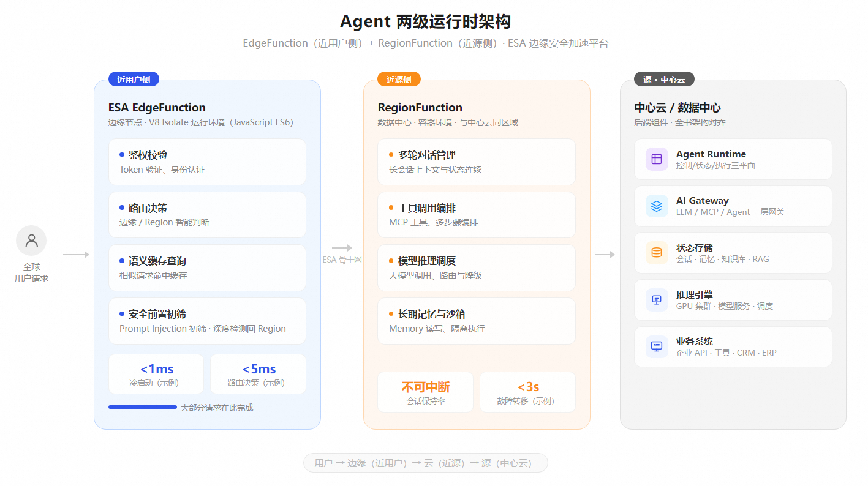868x486 pixels.
Task: Click the 长会话上下文与状态连续 line
Action: tap(436, 170)
